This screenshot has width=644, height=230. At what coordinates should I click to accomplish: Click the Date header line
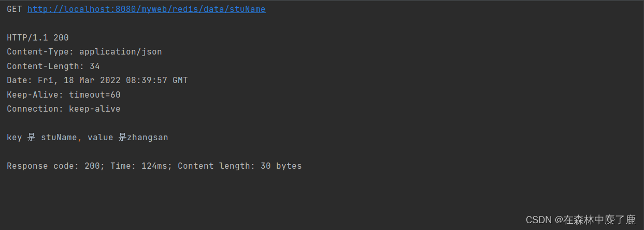tap(97, 80)
